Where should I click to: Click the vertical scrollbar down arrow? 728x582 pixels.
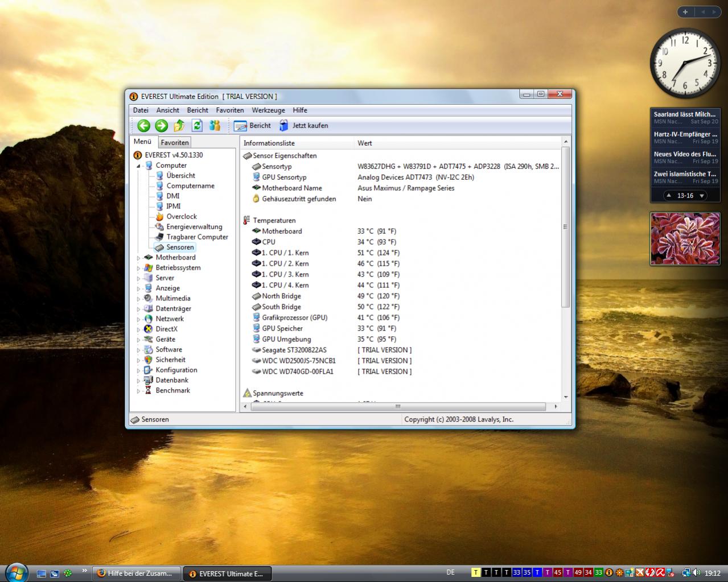point(566,397)
